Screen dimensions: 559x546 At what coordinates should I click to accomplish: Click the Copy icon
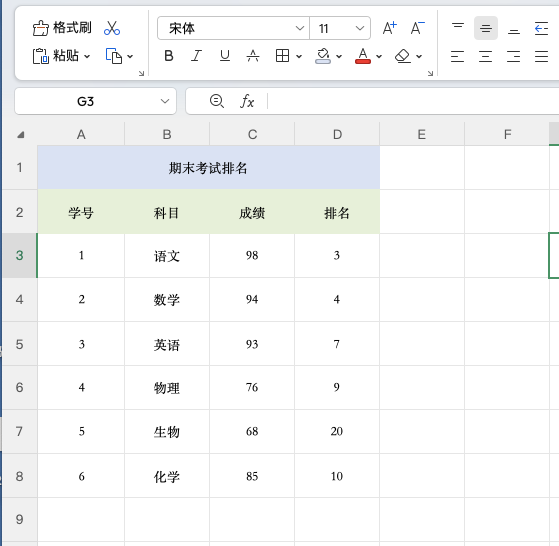click(114, 56)
